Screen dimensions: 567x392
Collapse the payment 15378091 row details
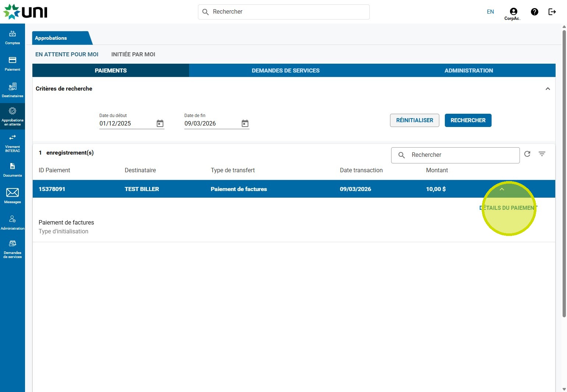point(502,189)
